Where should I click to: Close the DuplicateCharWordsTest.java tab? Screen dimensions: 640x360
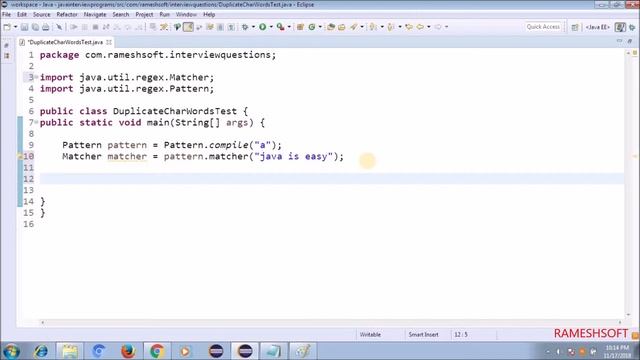click(109, 42)
